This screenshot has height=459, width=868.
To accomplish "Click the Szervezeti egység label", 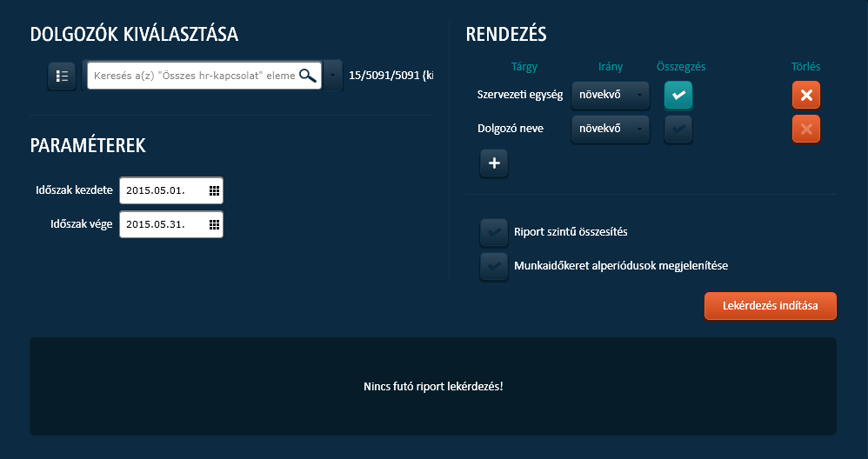I will pyautogui.click(x=520, y=95).
